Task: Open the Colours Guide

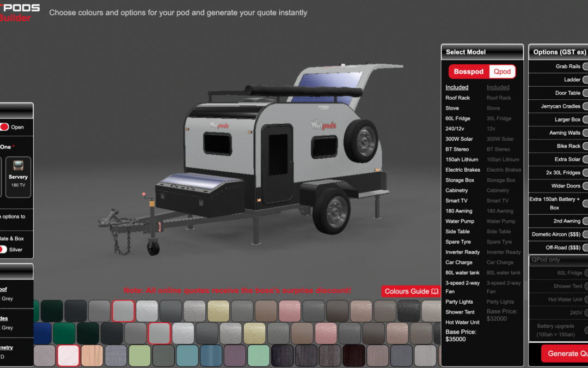Action: 411,291
